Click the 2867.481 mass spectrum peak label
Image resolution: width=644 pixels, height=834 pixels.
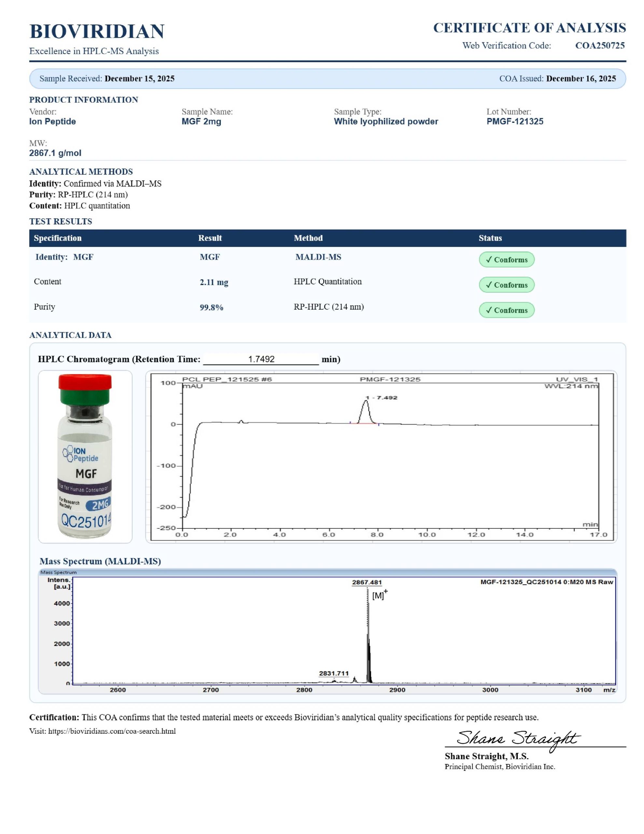tap(367, 582)
